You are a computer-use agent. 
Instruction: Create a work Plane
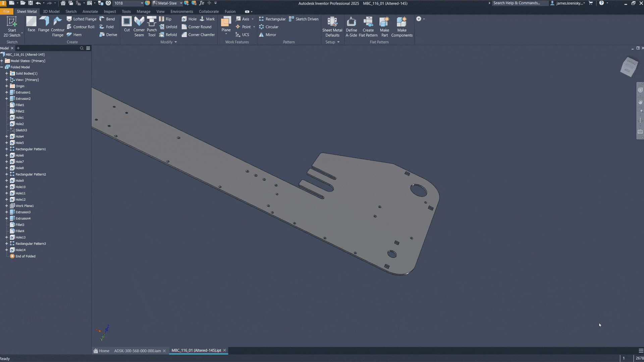[x=226, y=25]
